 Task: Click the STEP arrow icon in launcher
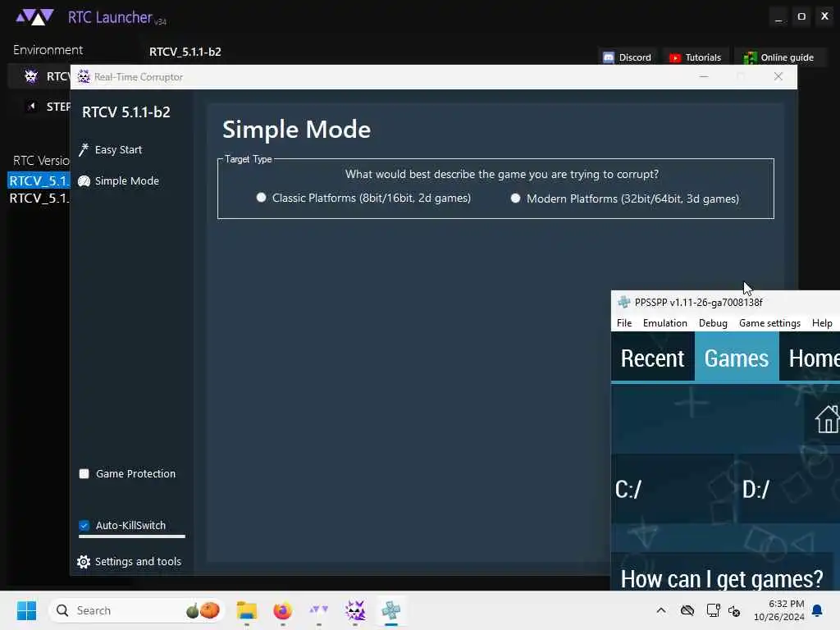(32, 106)
